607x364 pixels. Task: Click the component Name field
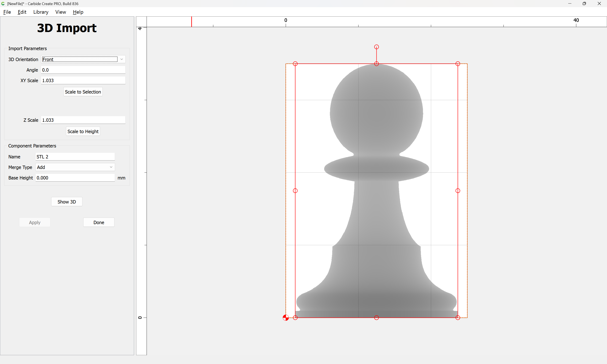click(75, 157)
